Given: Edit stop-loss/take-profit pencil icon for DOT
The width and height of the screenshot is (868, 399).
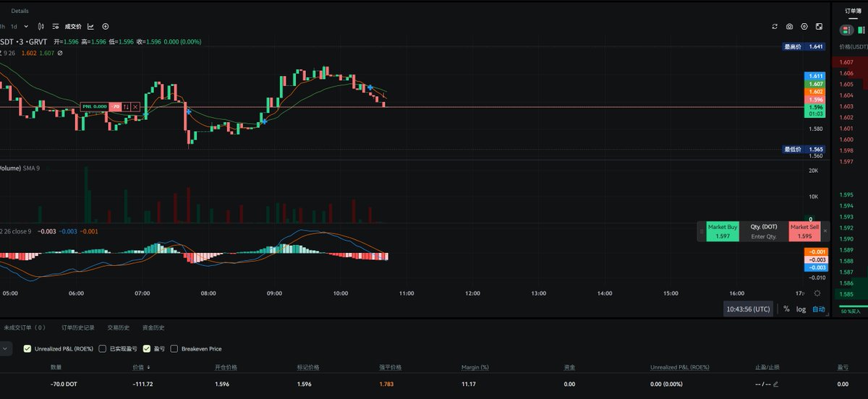Looking at the screenshot, I should coord(776,384).
